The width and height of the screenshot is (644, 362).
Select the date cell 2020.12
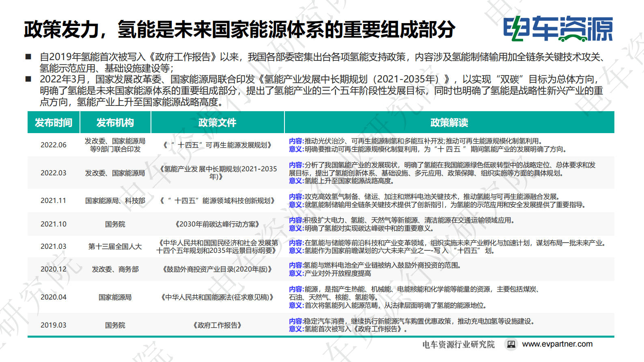click(x=54, y=269)
